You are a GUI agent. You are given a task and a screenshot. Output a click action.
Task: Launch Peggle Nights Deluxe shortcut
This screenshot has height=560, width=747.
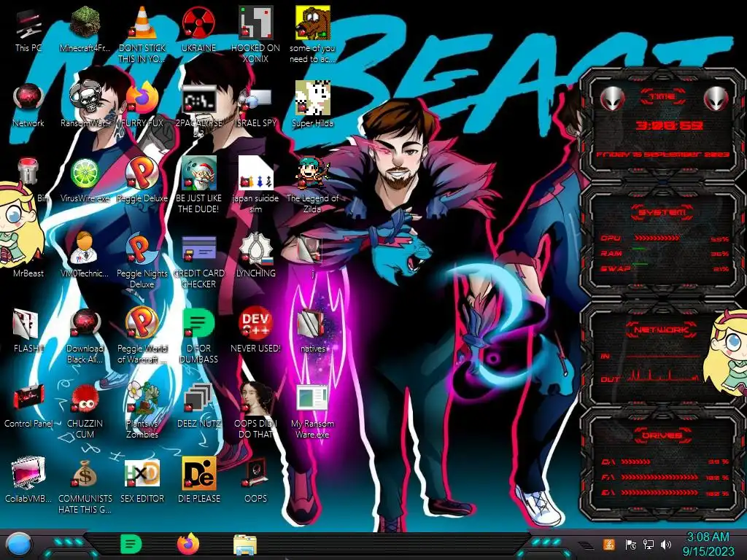142,249
